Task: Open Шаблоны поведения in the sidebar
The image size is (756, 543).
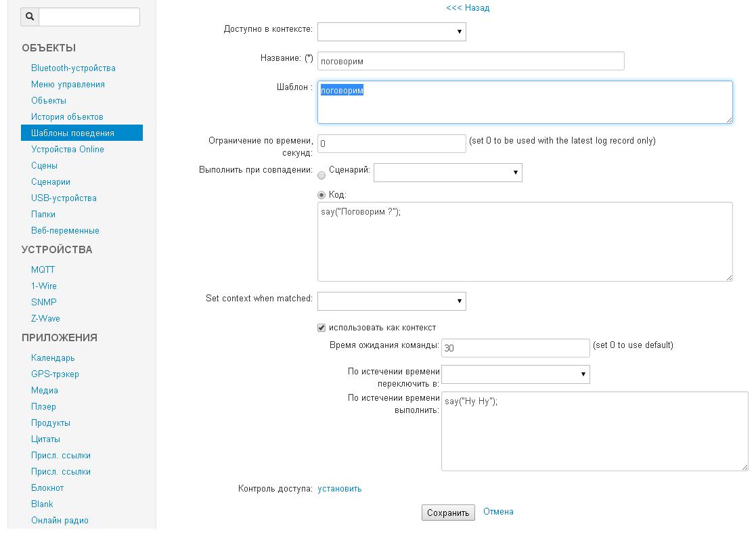Action: tap(72, 133)
